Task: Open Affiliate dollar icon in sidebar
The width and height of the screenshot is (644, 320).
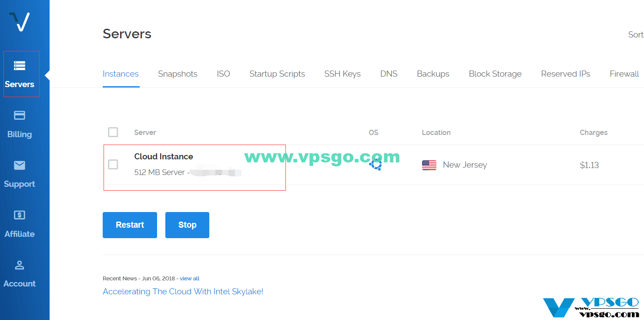Action: click(20, 215)
